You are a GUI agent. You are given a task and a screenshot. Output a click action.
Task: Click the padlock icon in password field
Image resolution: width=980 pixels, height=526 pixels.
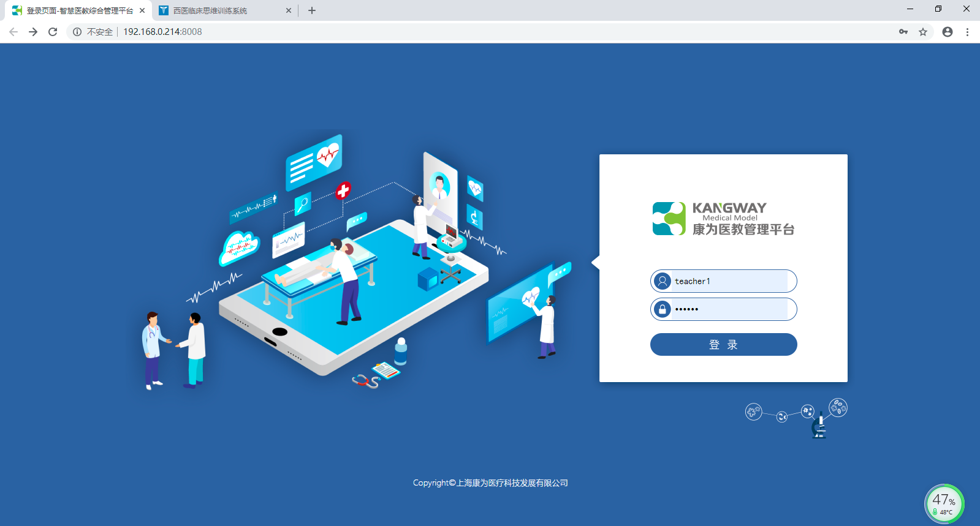tap(663, 309)
